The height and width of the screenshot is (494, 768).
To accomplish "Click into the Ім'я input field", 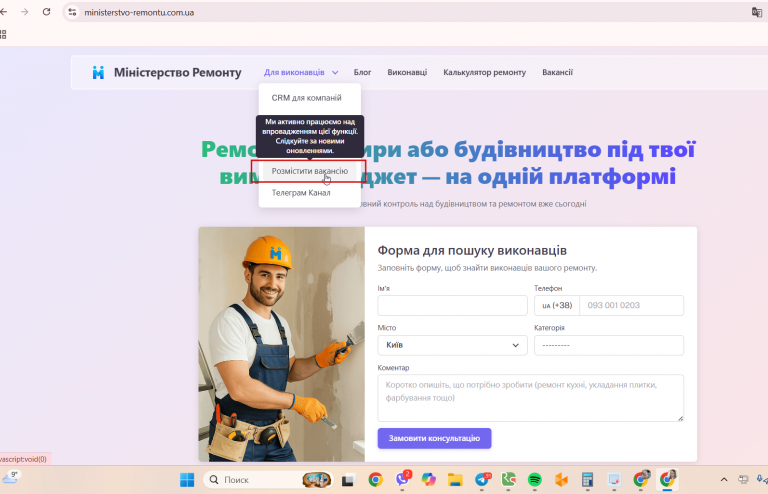I will click(x=452, y=306).
